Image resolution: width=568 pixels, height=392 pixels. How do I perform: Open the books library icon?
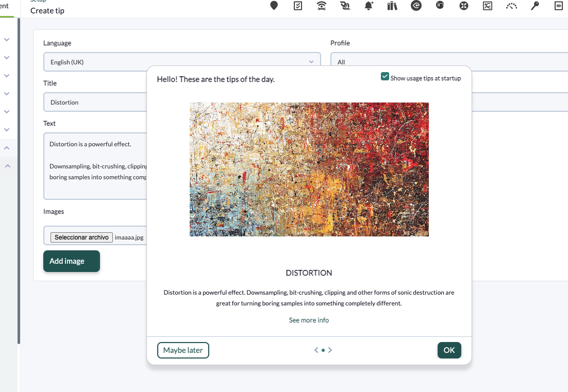[x=392, y=6]
